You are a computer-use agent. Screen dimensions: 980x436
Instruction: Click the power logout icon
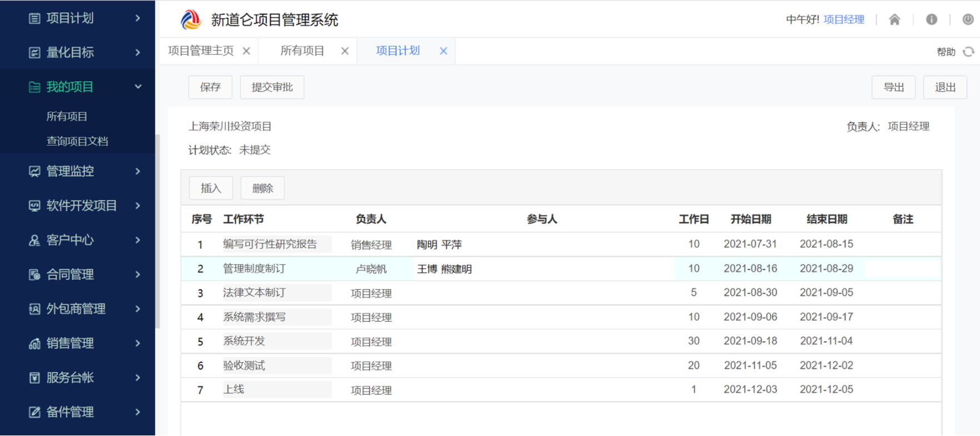(968, 19)
